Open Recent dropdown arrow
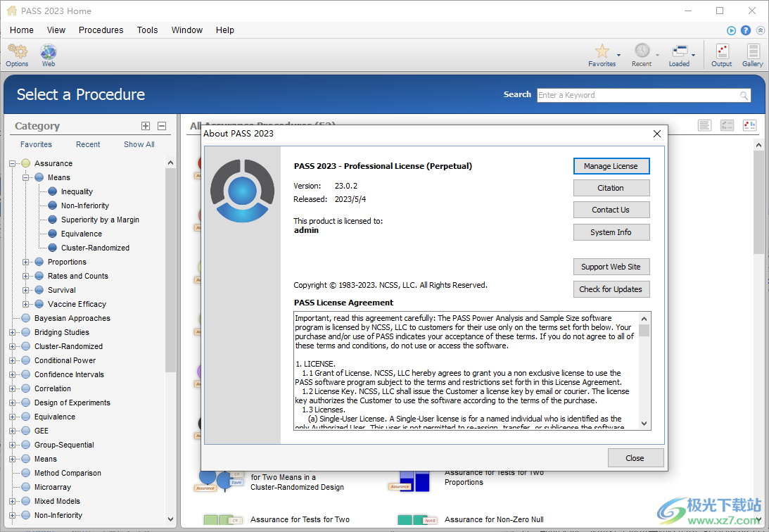The width and height of the screenshot is (769, 532). pos(657,55)
